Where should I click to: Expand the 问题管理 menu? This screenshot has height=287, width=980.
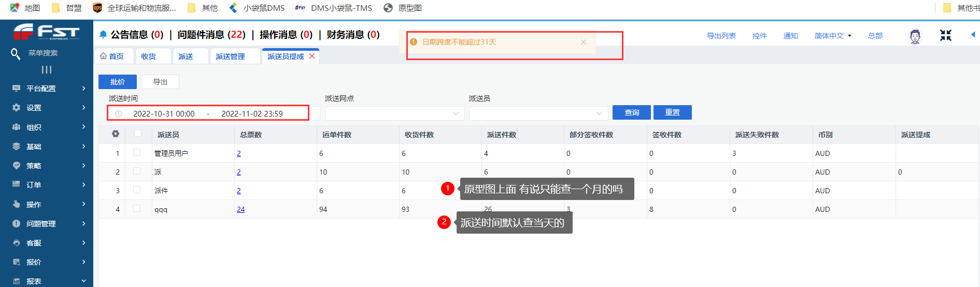click(x=83, y=224)
